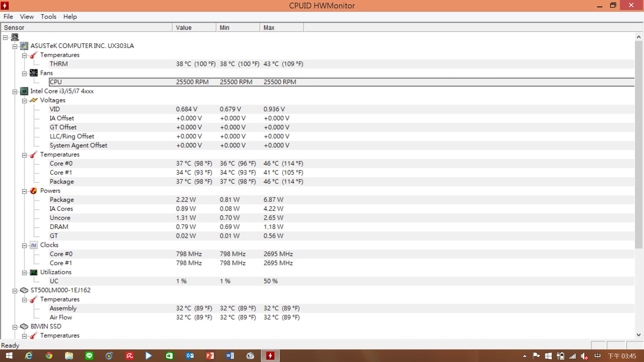Collapse the Fans group

[x=24, y=73]
